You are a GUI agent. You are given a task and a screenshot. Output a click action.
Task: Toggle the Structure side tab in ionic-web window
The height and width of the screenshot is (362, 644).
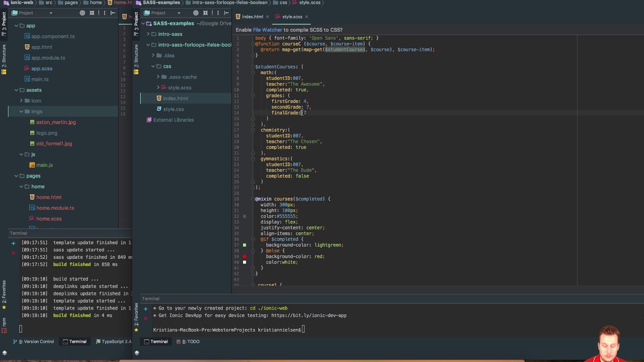[x=4, y=59]
